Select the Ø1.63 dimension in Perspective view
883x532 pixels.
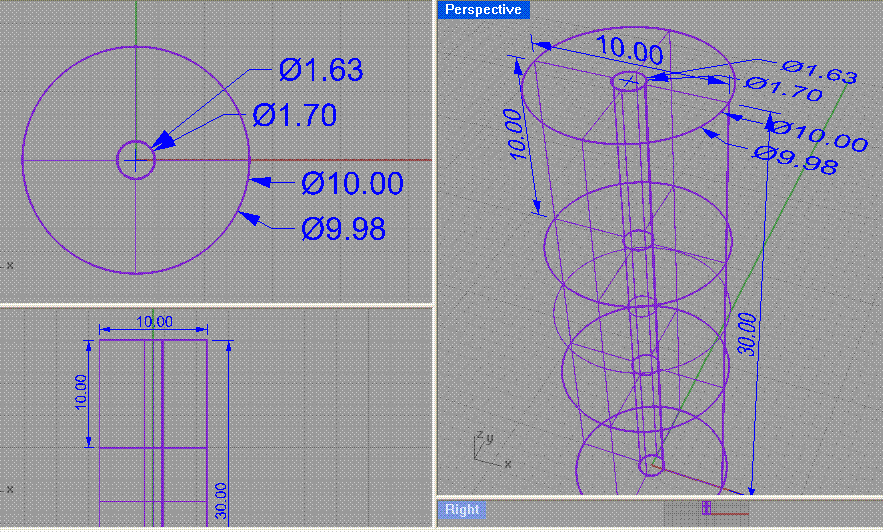[x=820, y=71]
